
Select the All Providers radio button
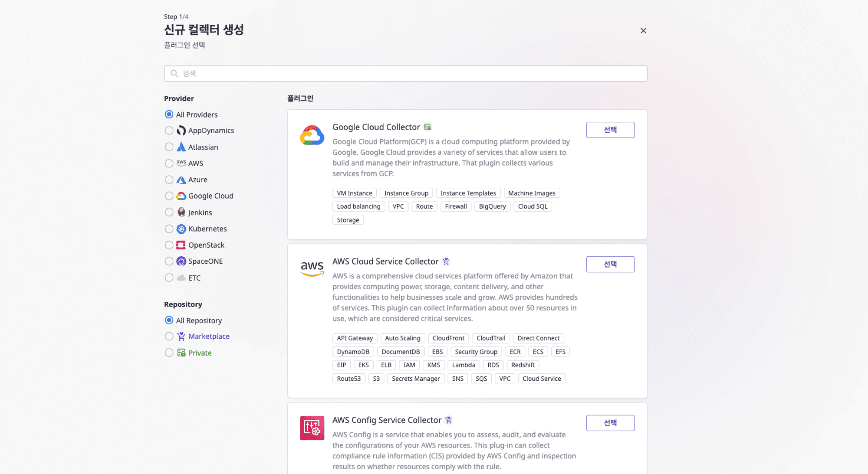coord(169,114)
